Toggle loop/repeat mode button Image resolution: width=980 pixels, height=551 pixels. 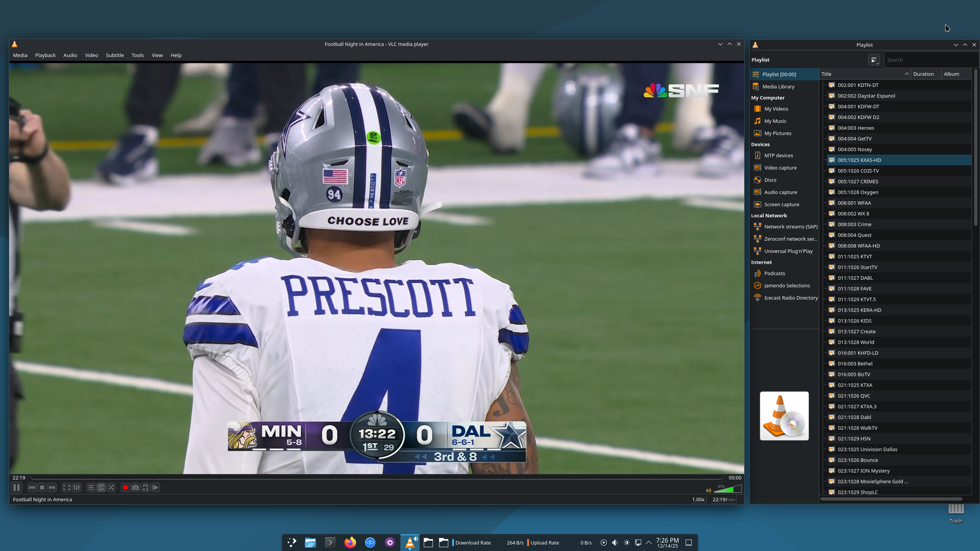click(101, 487)
